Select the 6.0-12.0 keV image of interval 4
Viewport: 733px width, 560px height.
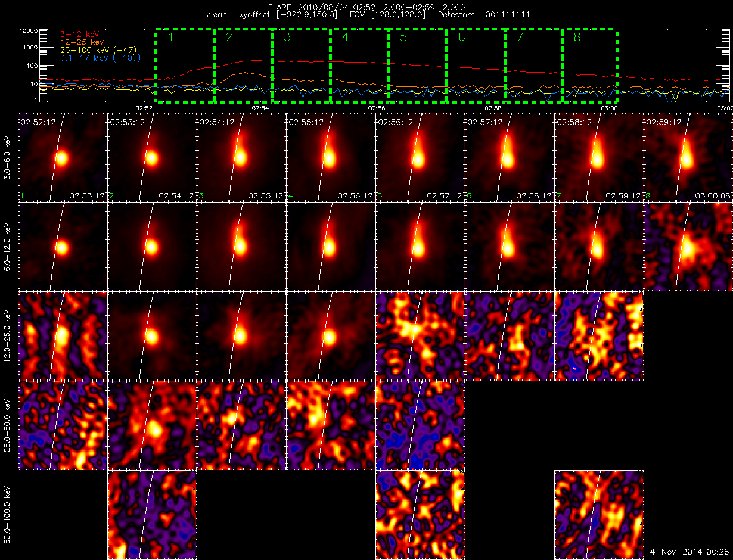(x=331, y=247)
